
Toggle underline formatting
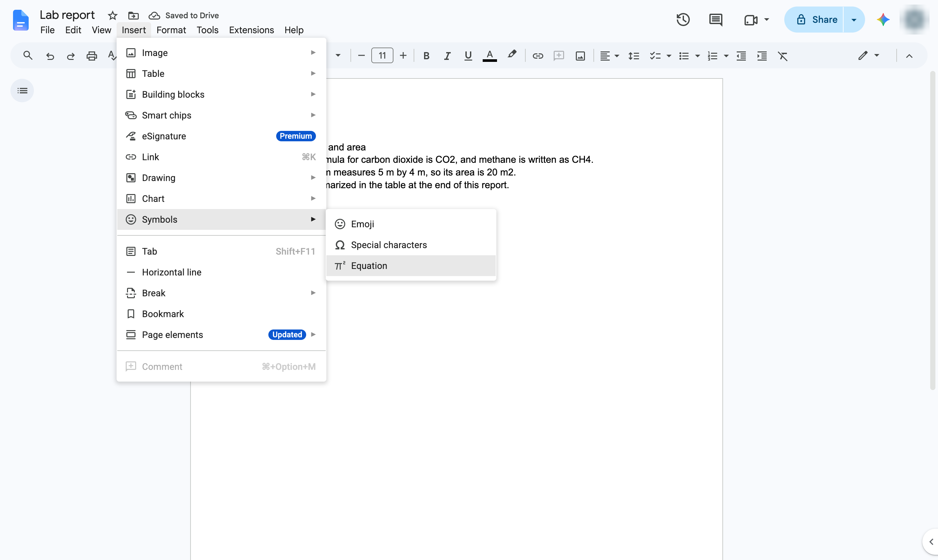tap(468, 56)
